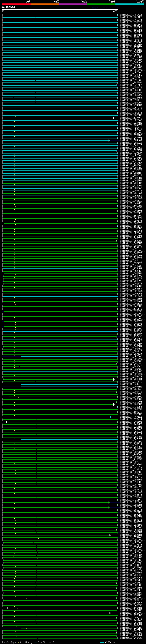Click the UniRef100_B4FLV3 label

coord(131,439)
